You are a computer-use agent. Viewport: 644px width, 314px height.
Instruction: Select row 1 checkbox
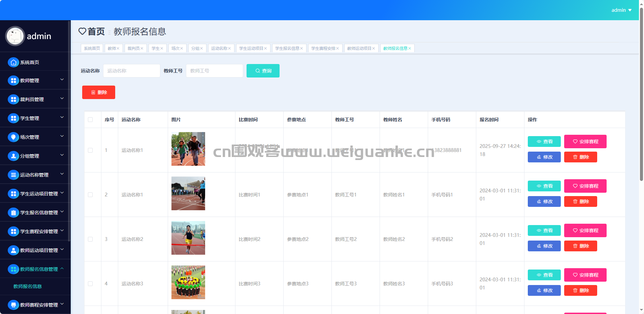[90, 150]
